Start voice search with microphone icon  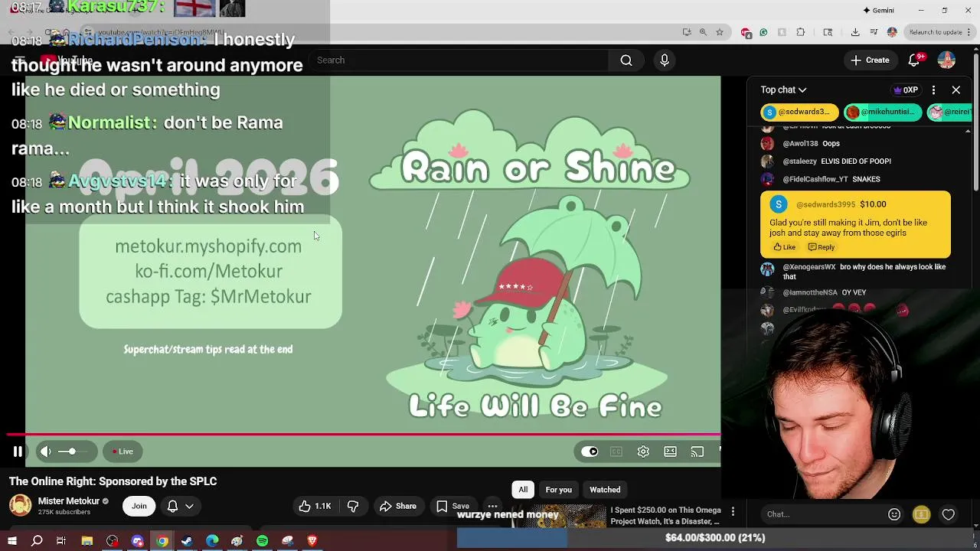[x=664, y=60]
